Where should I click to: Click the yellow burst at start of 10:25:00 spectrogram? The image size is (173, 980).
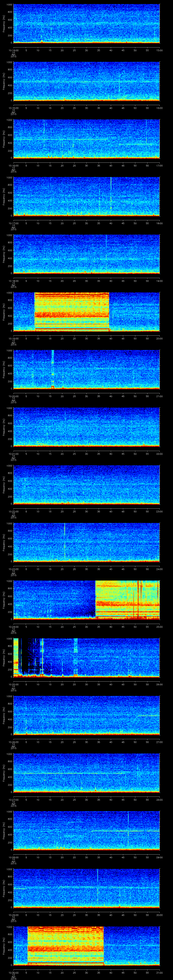click(16, 658)
